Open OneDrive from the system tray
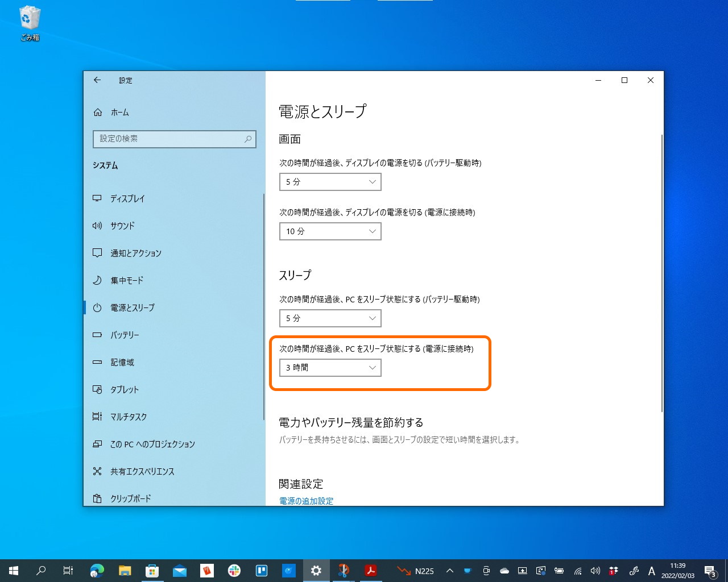728x582 pixels. 504,571
